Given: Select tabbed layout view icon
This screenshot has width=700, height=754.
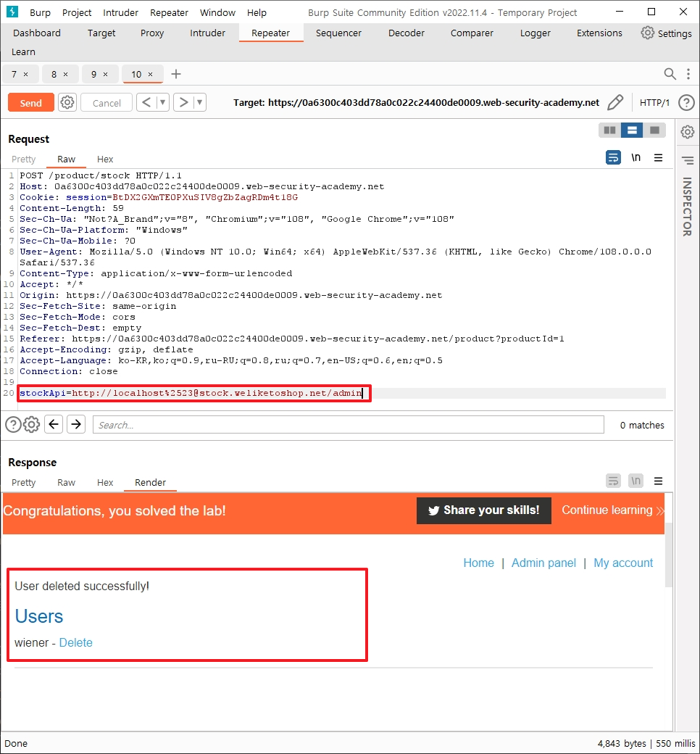Looking at the screenshot, I should 654,130.
